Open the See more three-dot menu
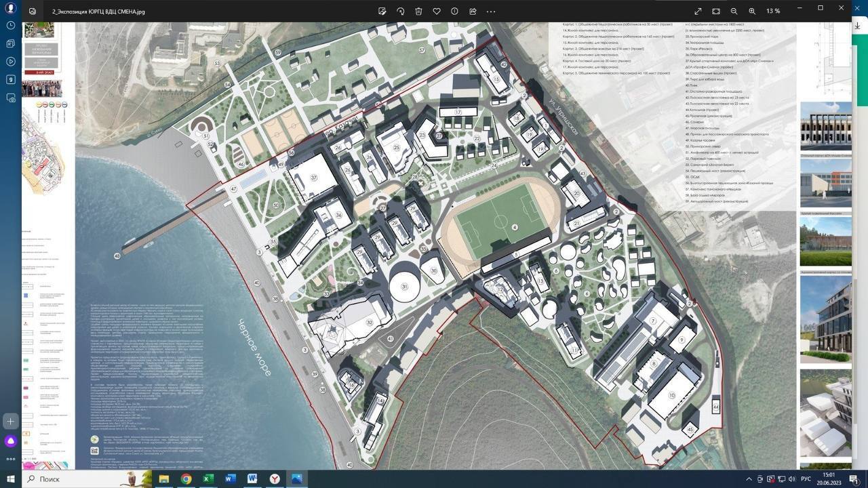 [491, 12]
